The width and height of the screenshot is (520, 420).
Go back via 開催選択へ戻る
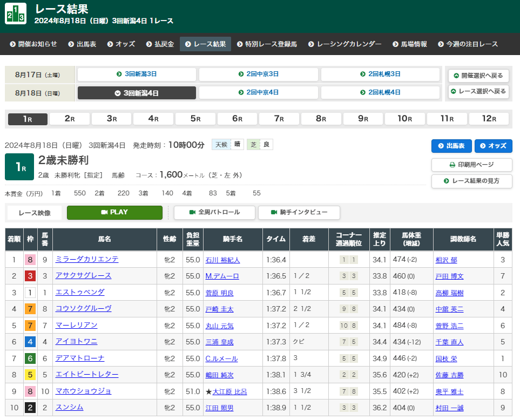coord(478,76)
